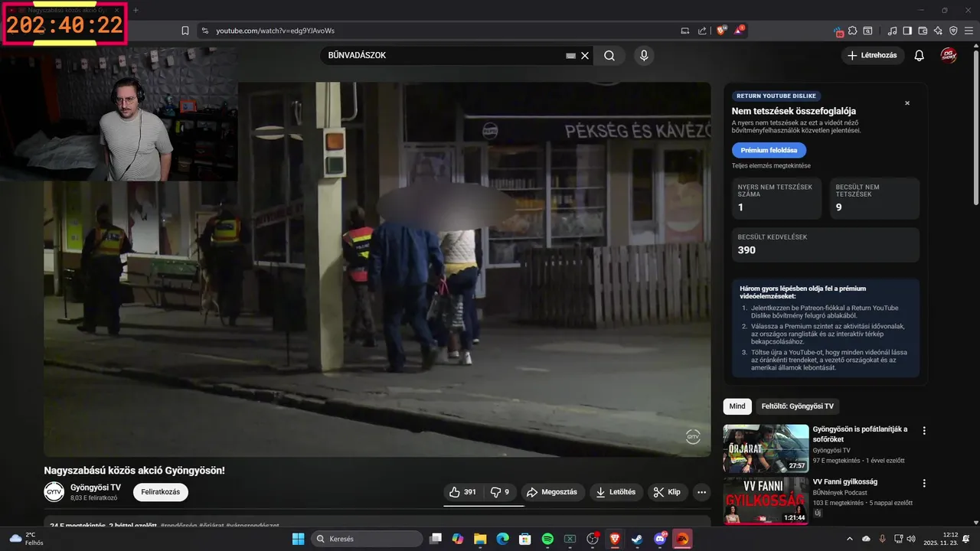
Task: Open options for Gyöngyösön is pofátlanítják video
Action: [x=924, y=431]
